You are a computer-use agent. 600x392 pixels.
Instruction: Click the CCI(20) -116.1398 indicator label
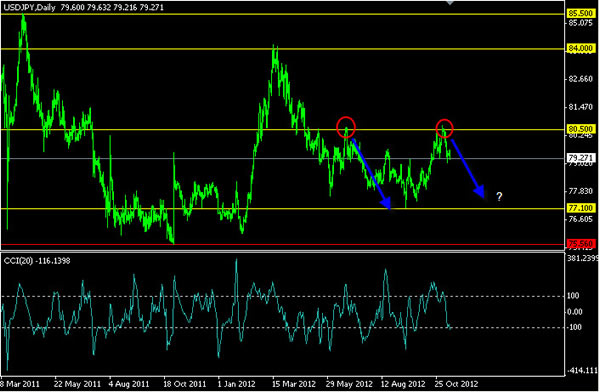[37, 261]
